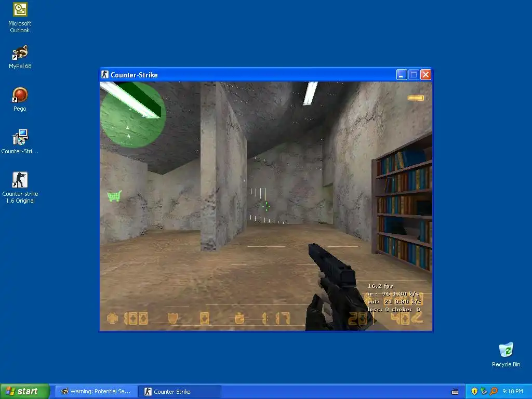The height and width of the screenshot is (399, 532).
Task: Select Counter-Strike taskbar button
Action: pyautogui.click(x=180, y=391)
